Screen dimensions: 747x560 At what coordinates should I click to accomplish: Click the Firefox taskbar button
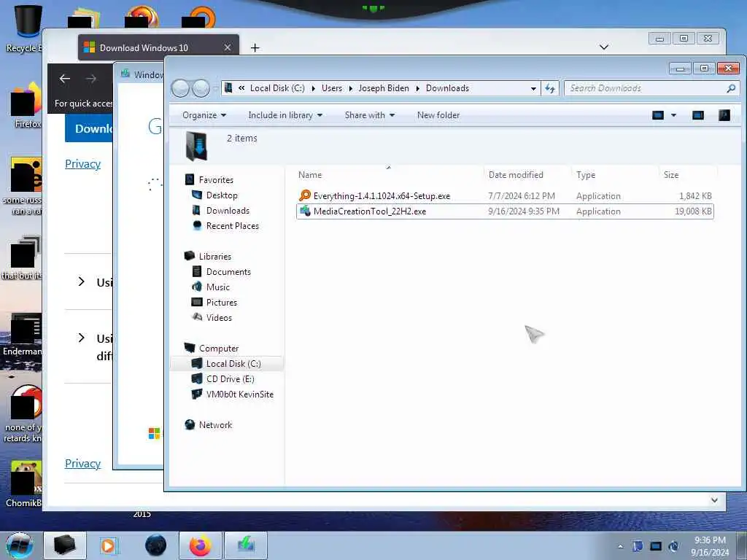200,545
